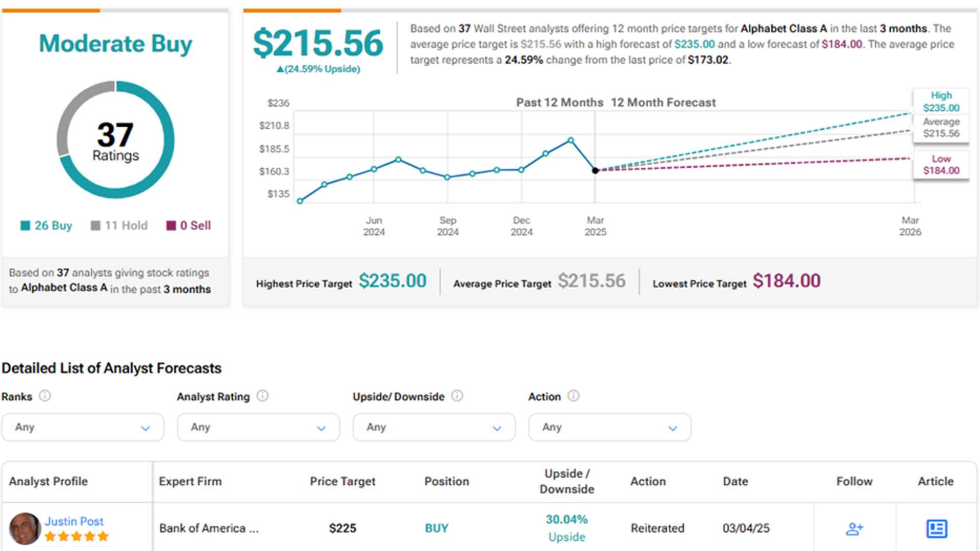Click the purple Sell legend swatch
The height and width of the screenshot is (551, 980).
point(171,226)
